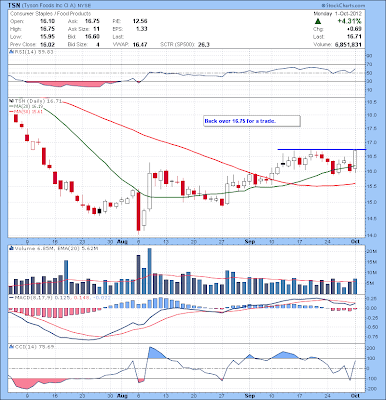Click the VWAP value 16.47
Screen dimensions: 386x400
140,44
